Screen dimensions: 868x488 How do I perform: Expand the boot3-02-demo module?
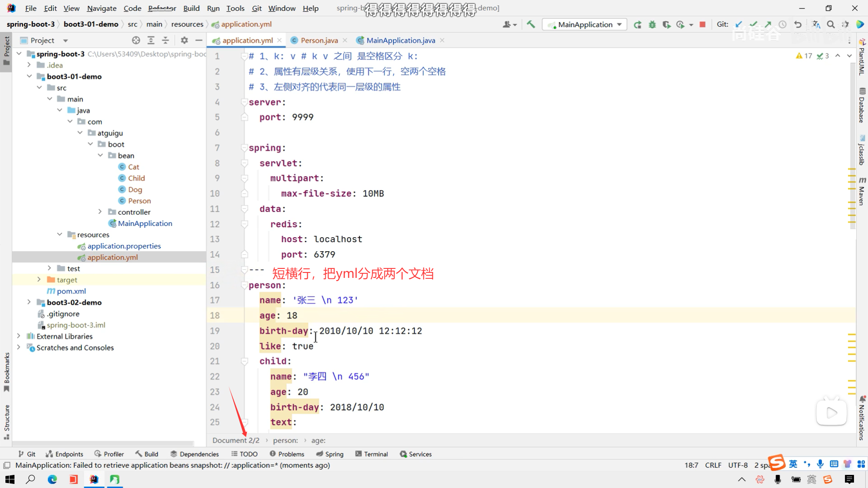pyautogui.click(x=29, y=302)
